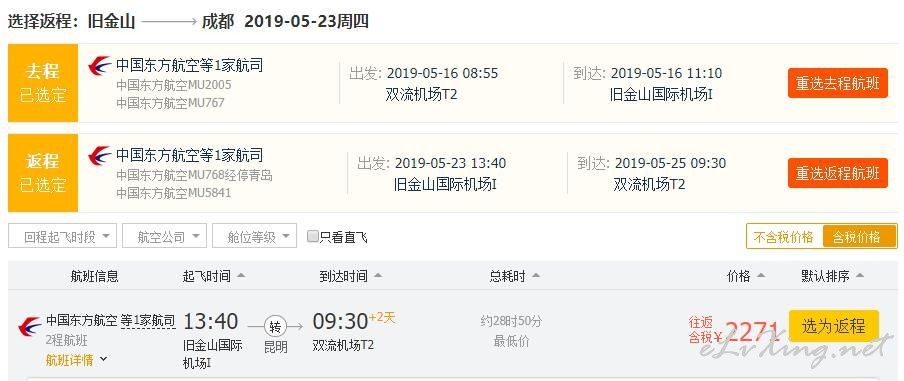Switch to 含税价格 price view
The image size is (904, 381).
pos(859,236)
